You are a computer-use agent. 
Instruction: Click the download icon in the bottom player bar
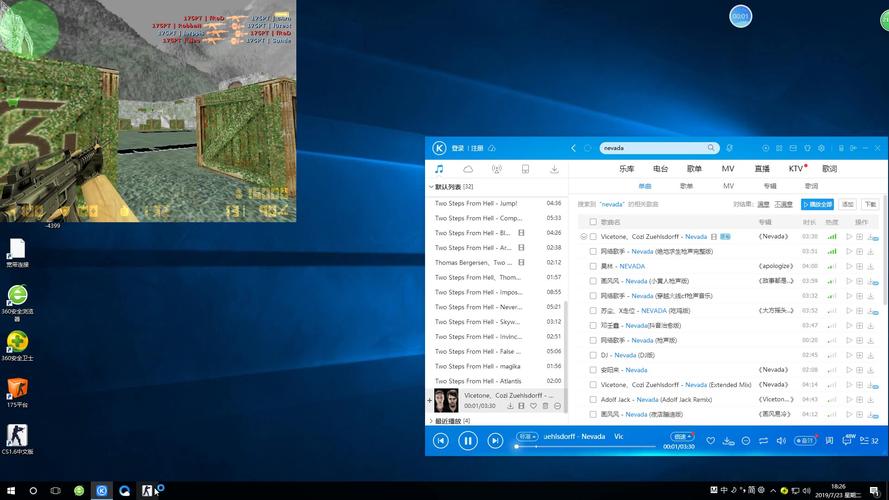pos(728,440)
